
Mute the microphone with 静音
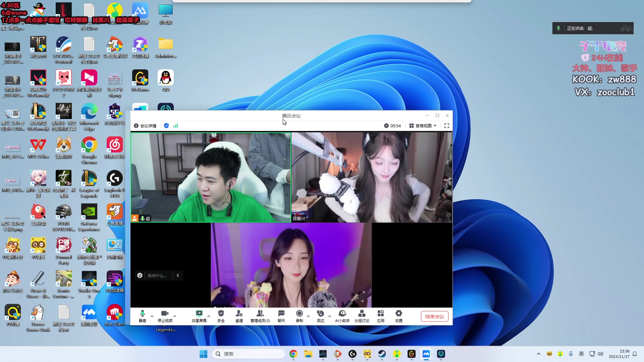click(x=142, y=316)
